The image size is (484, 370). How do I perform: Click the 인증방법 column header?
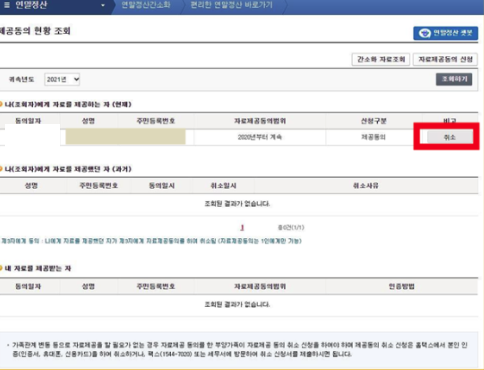coord(401,286)
